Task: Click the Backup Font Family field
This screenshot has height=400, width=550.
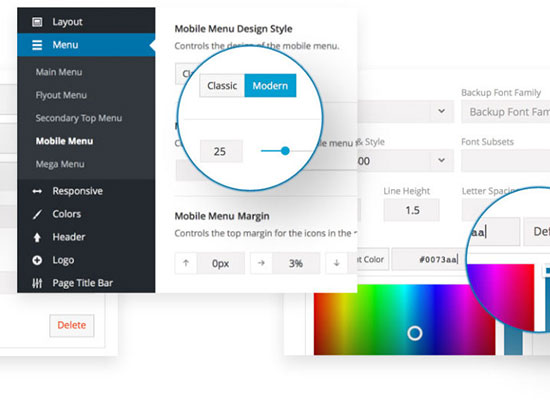Action: point(505,112)
